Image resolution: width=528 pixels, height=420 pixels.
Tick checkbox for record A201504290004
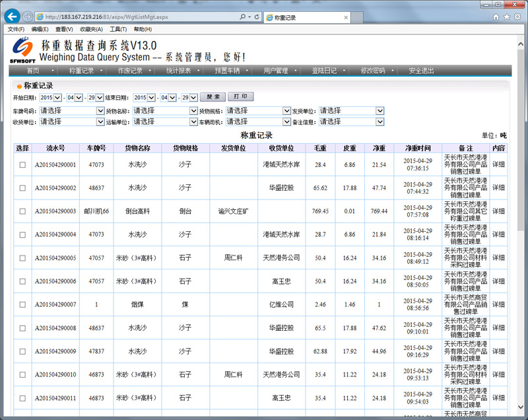click(x=22, y=234)
